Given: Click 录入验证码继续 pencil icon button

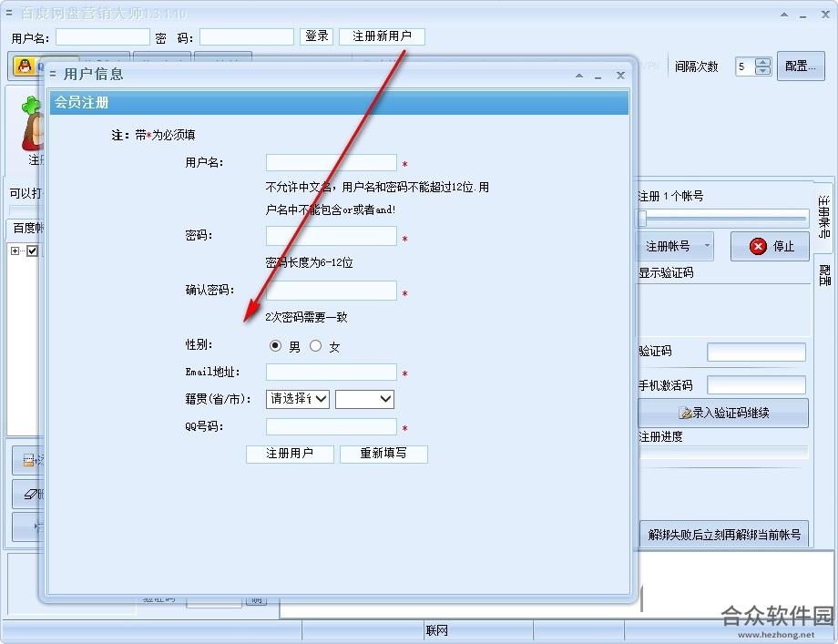Looking at the screenshot, I should [723, 413].
